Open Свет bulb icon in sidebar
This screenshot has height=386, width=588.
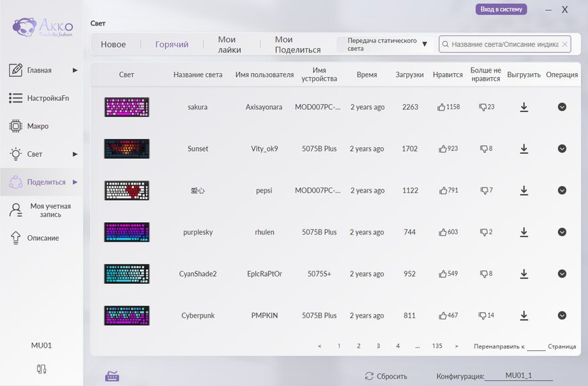(15, 154)
